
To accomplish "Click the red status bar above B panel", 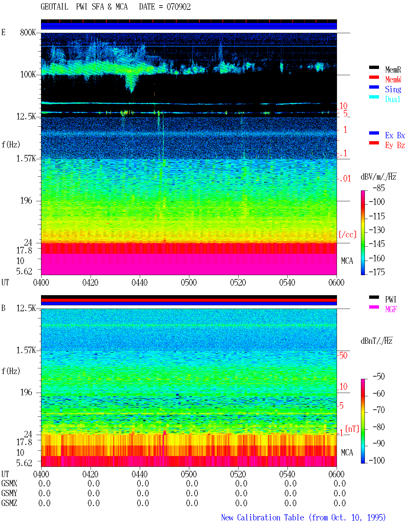I will [x=189, y=300].
